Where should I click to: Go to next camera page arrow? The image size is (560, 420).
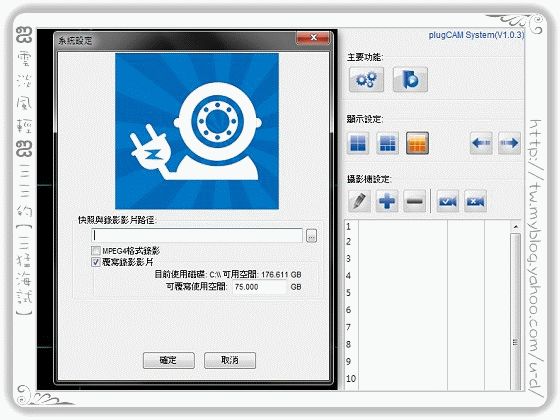(x=509, y=143)
